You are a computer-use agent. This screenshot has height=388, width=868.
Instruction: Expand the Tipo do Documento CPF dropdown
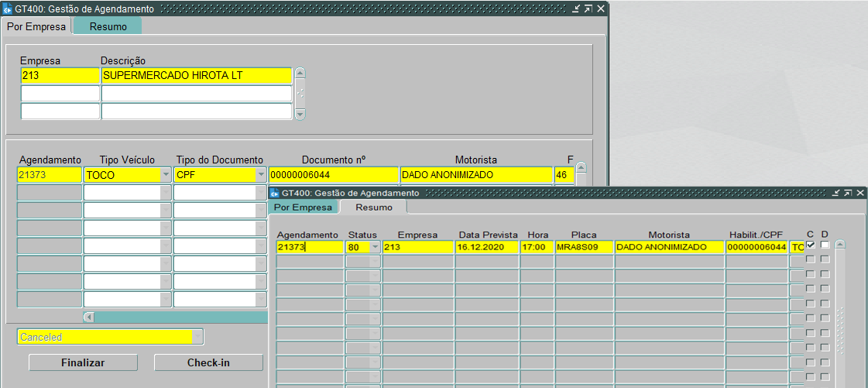[x=260, y=175]
